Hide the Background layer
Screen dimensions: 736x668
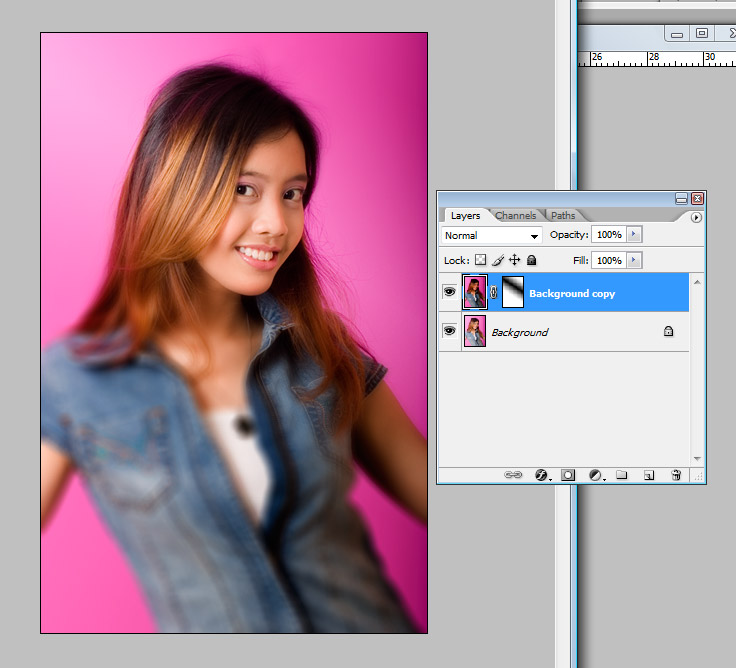pos(450,331)
